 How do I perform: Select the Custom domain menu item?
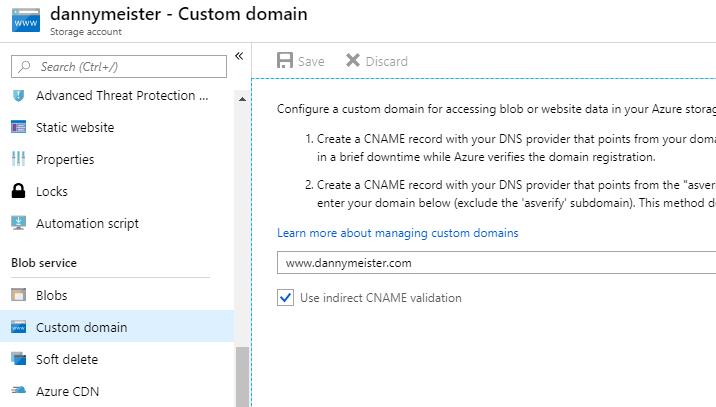pyautogui.click(x=117, y=327)
